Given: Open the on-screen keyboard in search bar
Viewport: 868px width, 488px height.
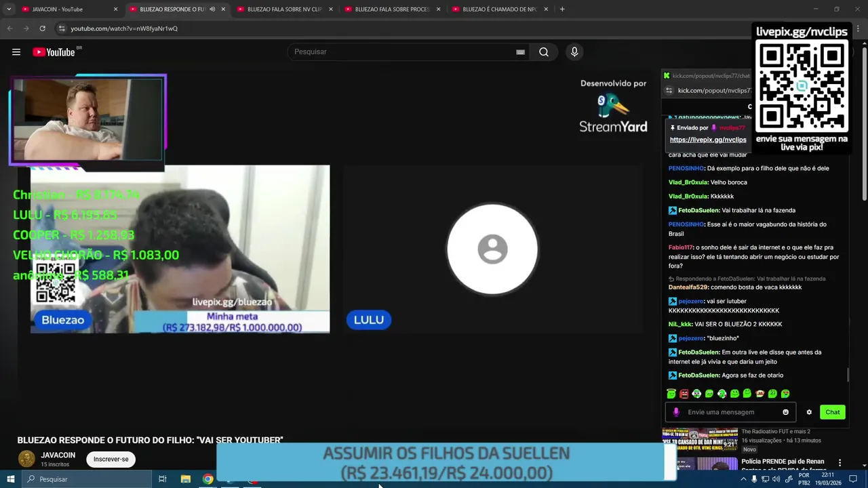Looking at the screenshot, I should pos(520,52).
